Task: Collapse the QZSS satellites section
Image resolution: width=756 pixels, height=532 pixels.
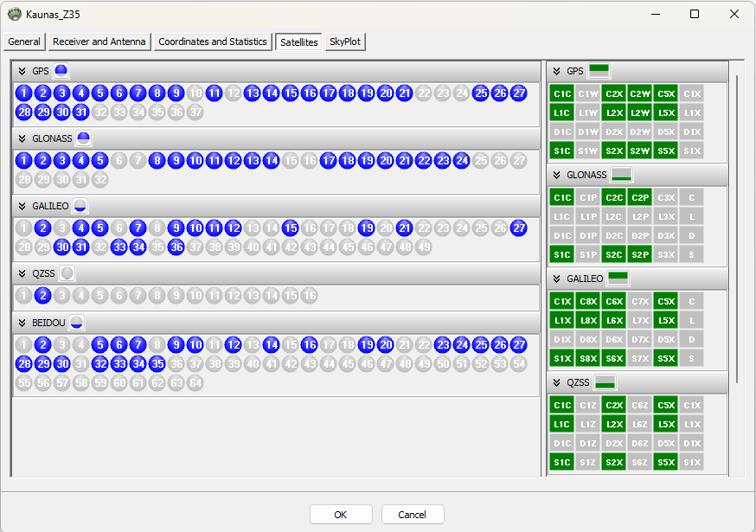Action: pyautogui.click(x=22, y=274)
